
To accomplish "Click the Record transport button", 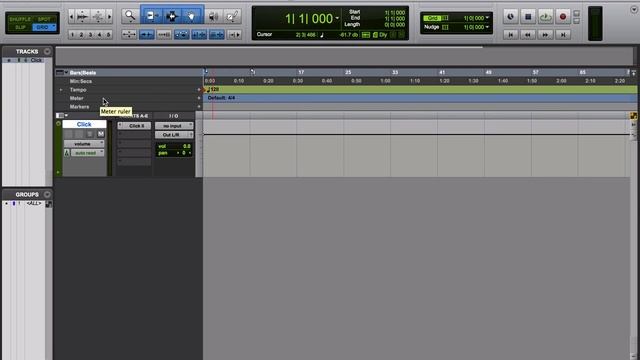I will click(x=563, y=17).
